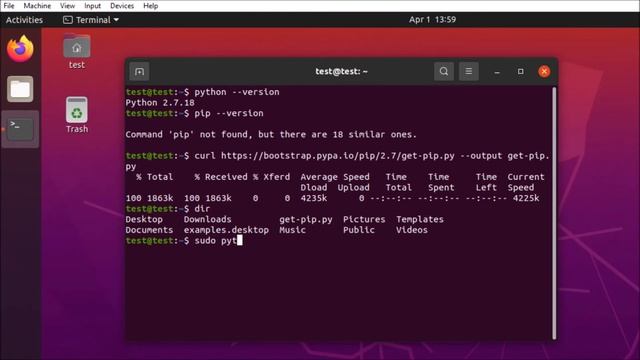Click 'Videos' in the dir output
640x360 pixels.
coord(412,230)
